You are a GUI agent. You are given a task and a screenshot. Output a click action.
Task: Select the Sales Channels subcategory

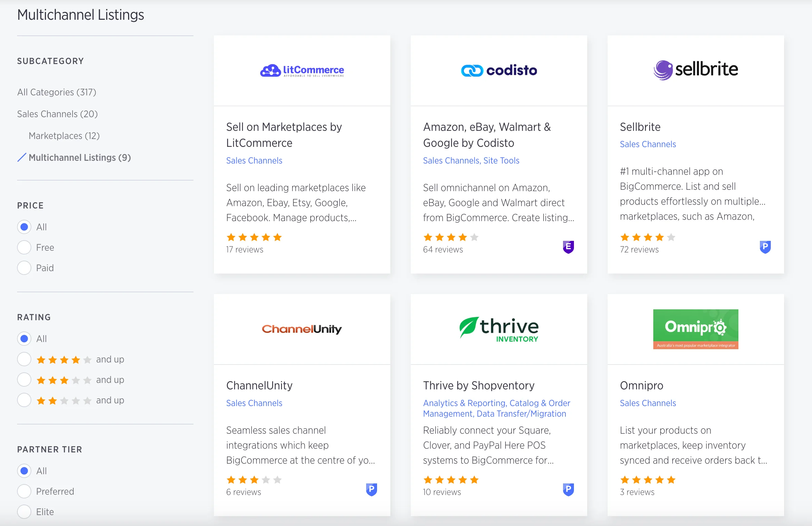[x=57, y=113]
